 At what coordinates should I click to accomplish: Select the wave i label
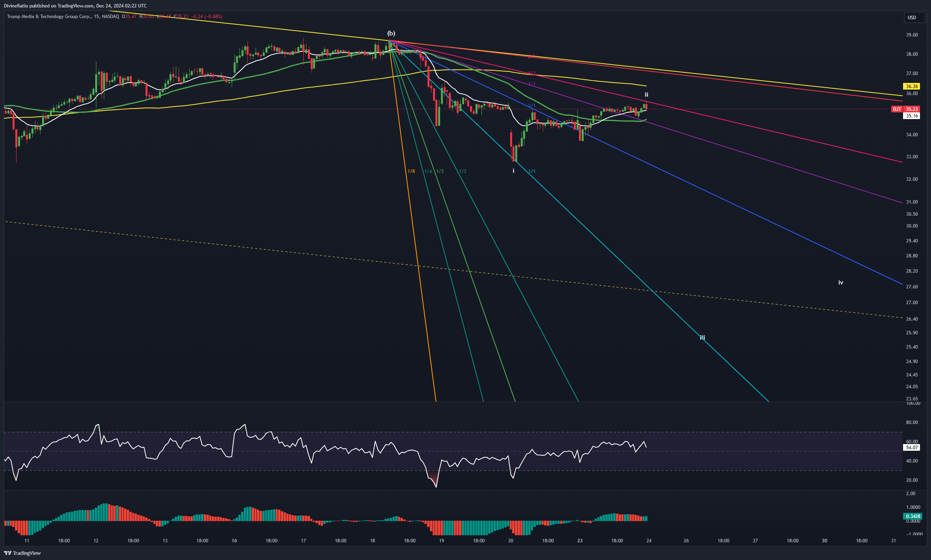click(x=513, y=171)
